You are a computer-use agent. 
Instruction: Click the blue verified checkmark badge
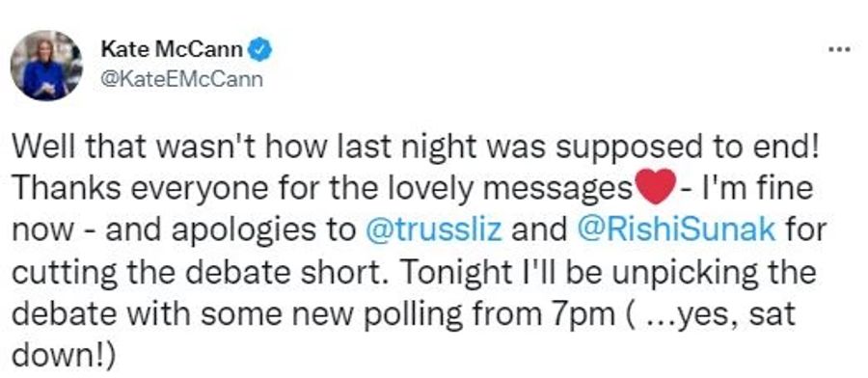(259, 51)
